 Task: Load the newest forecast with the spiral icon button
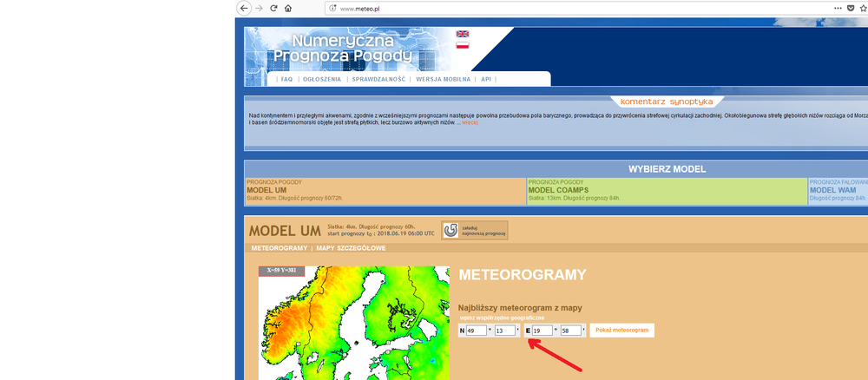coord(475,231)
